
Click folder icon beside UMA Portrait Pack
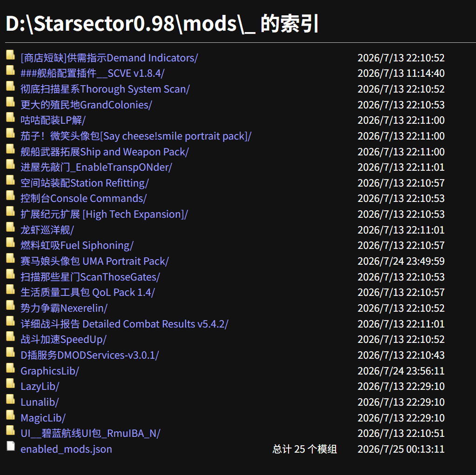click(x=11, y=259)
